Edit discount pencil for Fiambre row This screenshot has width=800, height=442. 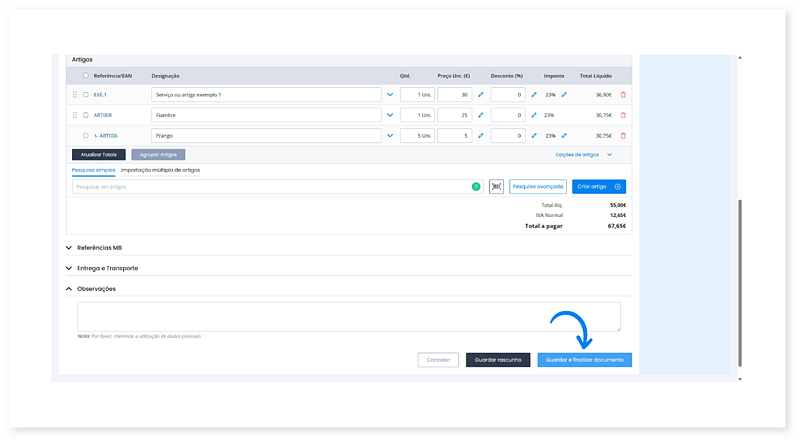tap(534, 115)
